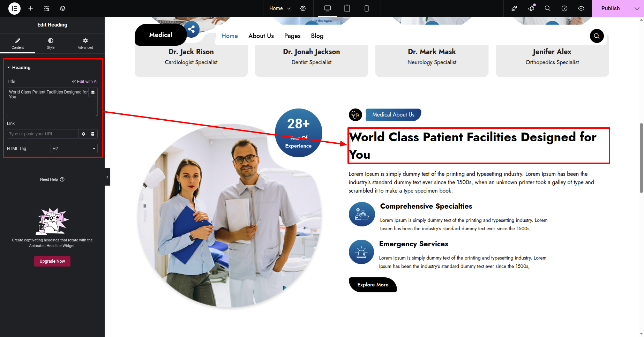The image size is (644, 337).
Task: Click the Edit with AI link
Action: (x=85, y=82)
